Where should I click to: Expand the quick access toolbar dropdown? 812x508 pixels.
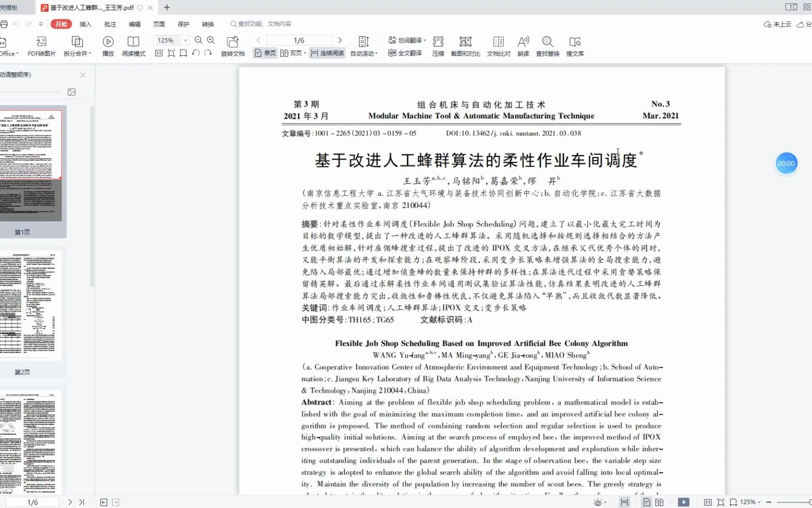pos(41,24)
